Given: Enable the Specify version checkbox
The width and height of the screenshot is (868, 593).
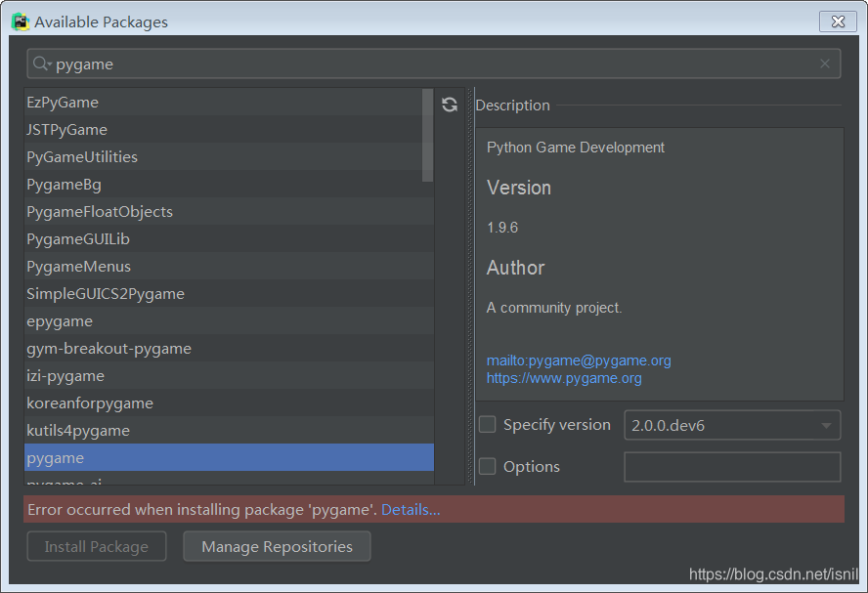Looking at the screenshot, I should point(487,425).
